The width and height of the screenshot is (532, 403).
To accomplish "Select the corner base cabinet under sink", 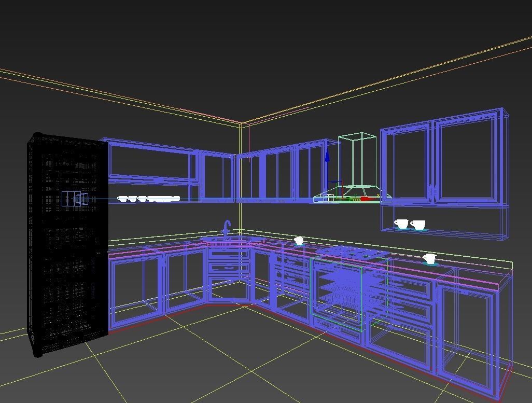I will [229, 275].
